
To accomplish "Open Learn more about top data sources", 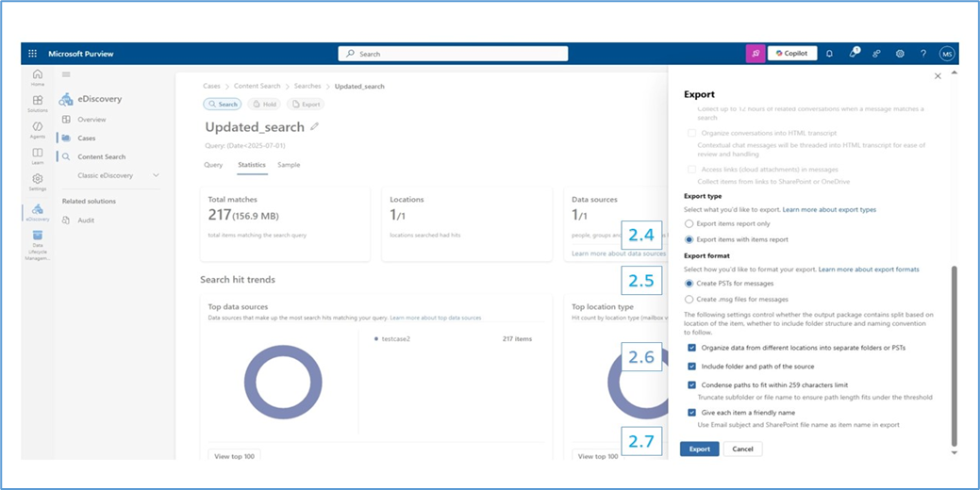I will (436, 318).
